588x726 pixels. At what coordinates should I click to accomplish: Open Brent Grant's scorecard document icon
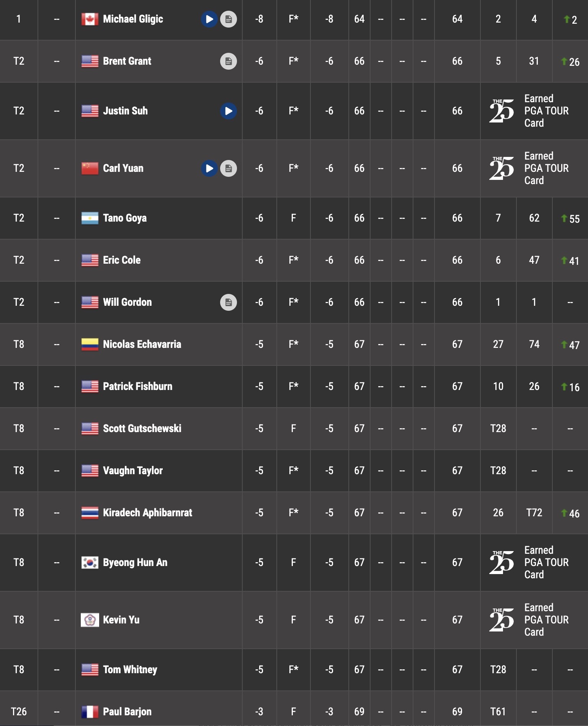[229, 61]
